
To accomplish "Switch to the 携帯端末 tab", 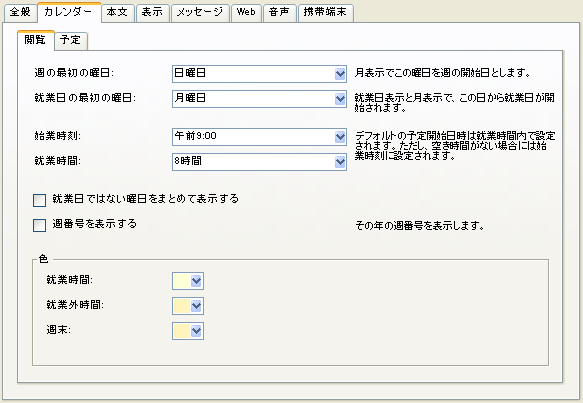I will tap(326, 13).
